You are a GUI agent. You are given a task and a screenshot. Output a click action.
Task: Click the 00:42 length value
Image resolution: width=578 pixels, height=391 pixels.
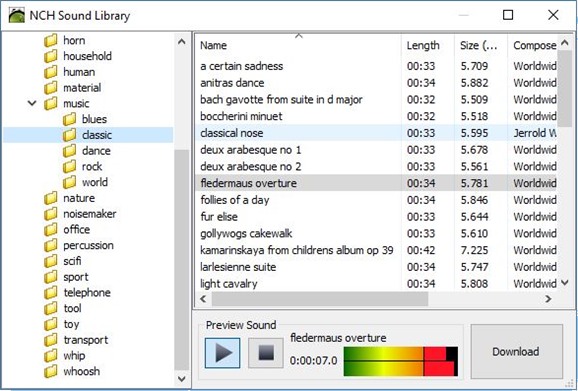coord(421,250)
